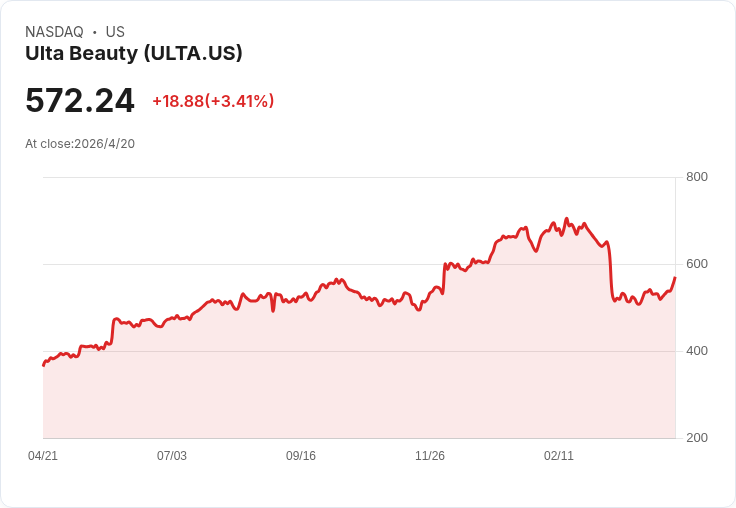Click the 04/21 date axis label
The height and width of the screenshot is (508, 736).
coord(43,456)
